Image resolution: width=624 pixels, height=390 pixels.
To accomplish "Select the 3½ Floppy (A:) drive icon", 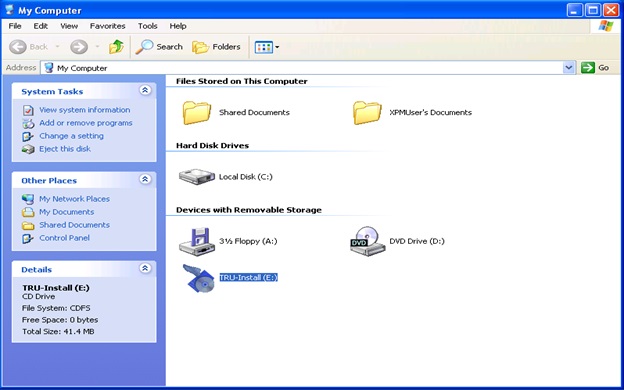I will [x=197, y=241].
